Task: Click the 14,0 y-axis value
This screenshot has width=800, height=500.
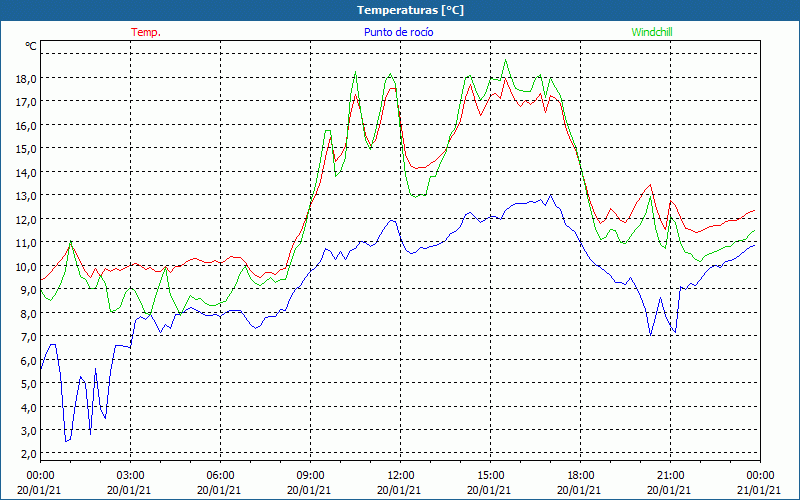Action: tap(27, 172)
